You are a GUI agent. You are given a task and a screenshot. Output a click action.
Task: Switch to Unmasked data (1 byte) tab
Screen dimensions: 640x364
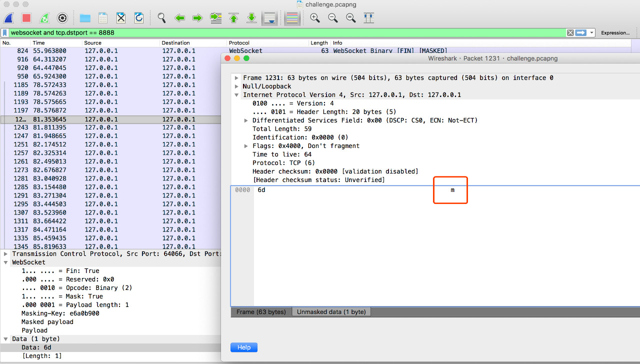[331, 312]
